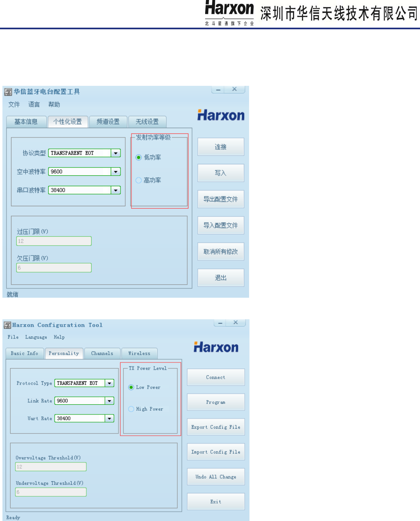Click Import Config File button
This screenshot has height=521, width=420.
click(216, 452)
